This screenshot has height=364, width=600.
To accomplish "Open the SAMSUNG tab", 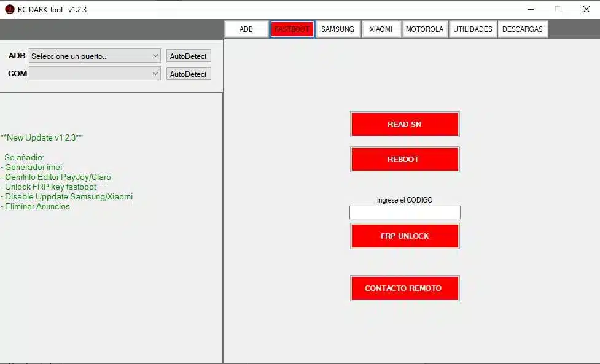I will click(x=338, y=28).
